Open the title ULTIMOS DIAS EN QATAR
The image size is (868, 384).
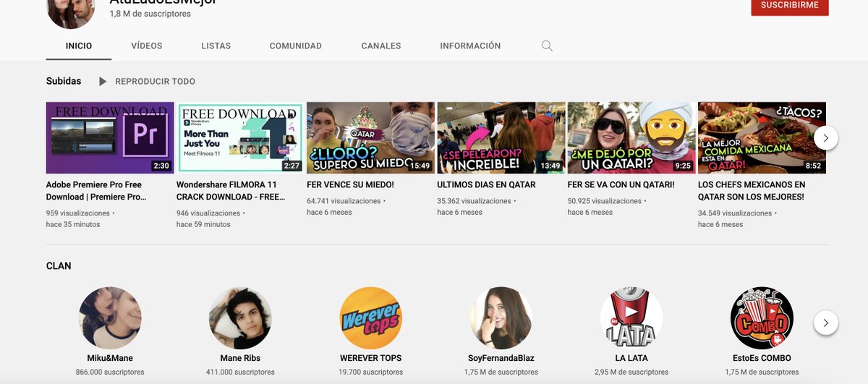pos(486,185)
